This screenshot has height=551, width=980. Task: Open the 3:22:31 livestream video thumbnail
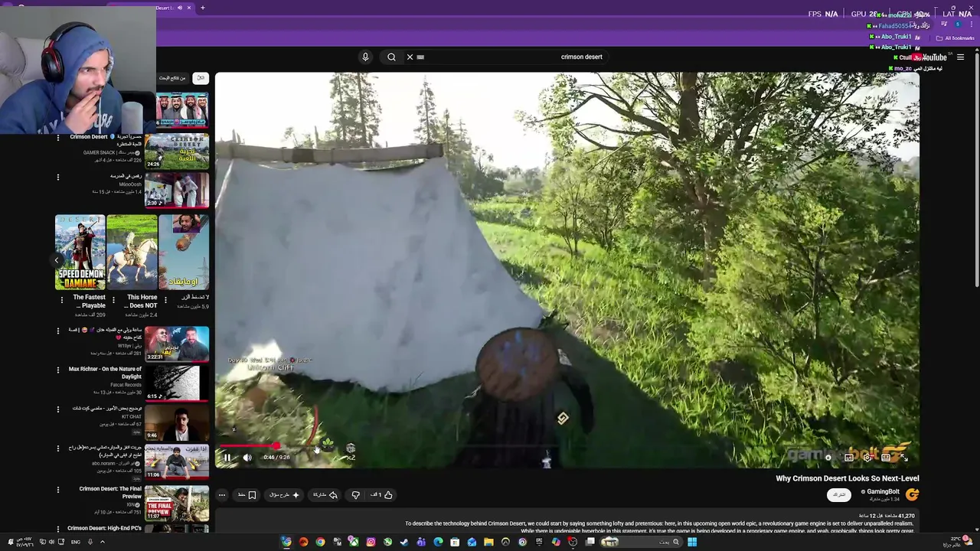pos(177,344)
